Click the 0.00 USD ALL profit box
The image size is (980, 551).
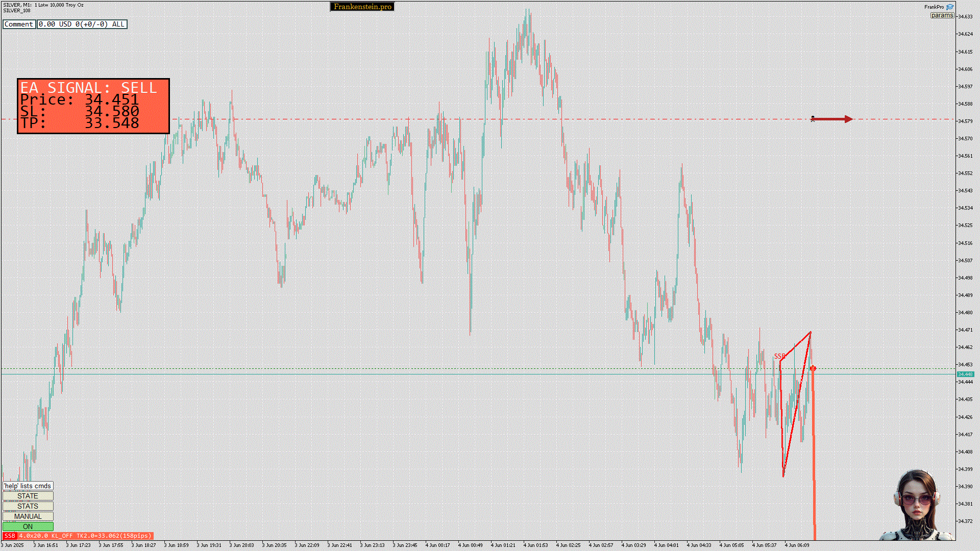(x=82, y=24)
